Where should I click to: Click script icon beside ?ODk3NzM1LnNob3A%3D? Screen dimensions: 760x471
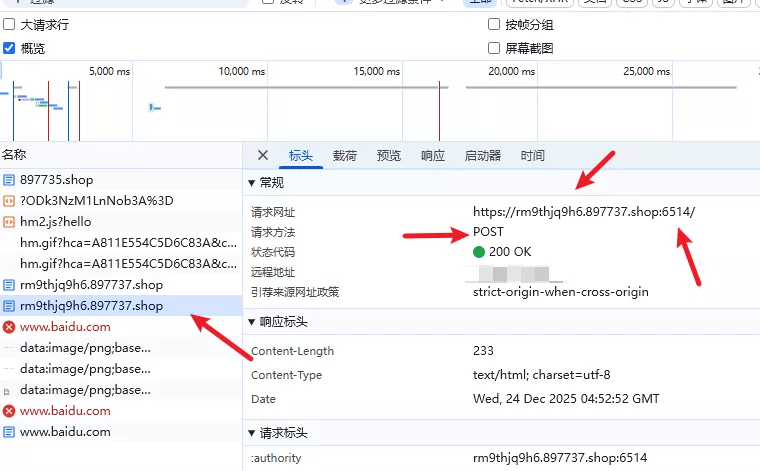pyautogui.click(x=9, y=201)
